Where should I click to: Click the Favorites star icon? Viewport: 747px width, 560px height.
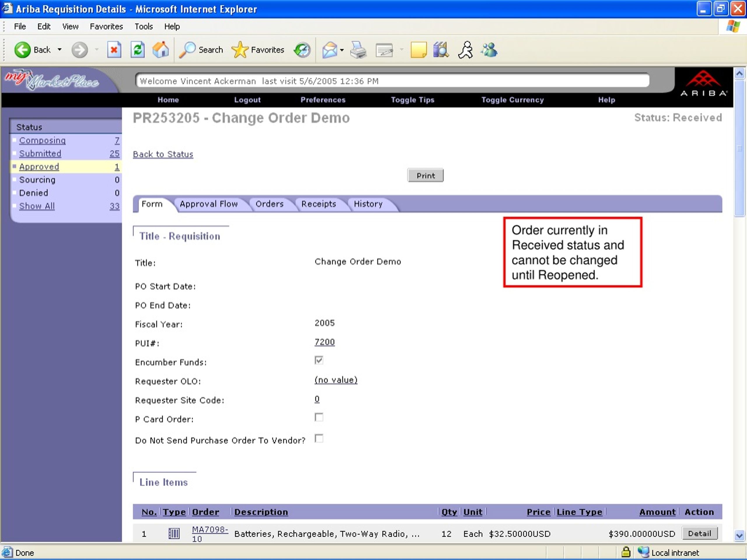(x=240, y=50)
